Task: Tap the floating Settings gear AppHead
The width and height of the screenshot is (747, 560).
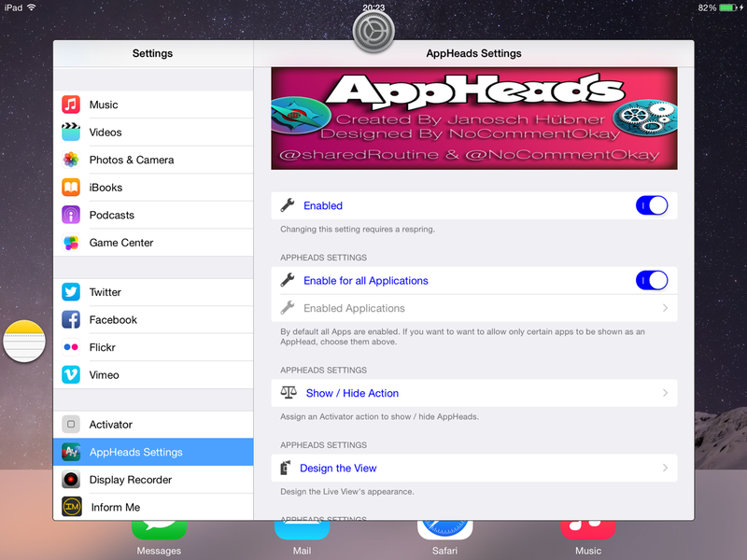Action: pyautogui.click(x=373, y=32)
